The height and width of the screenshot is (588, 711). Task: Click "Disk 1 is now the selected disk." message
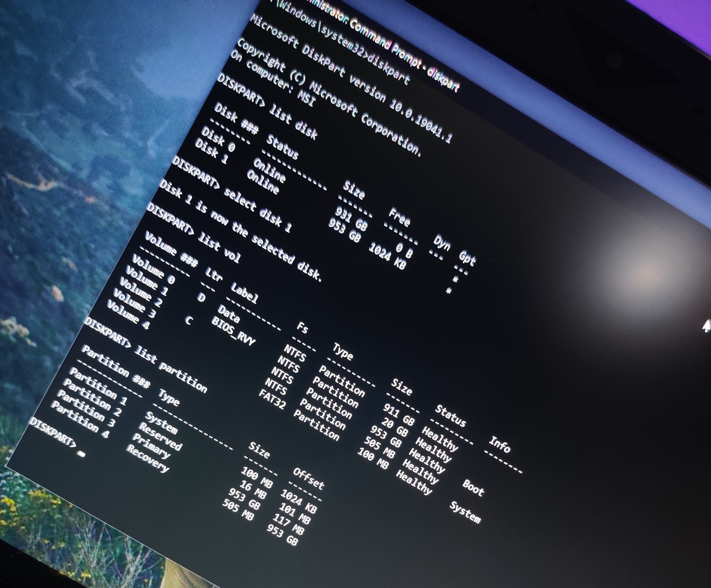(x=240, y=231)
